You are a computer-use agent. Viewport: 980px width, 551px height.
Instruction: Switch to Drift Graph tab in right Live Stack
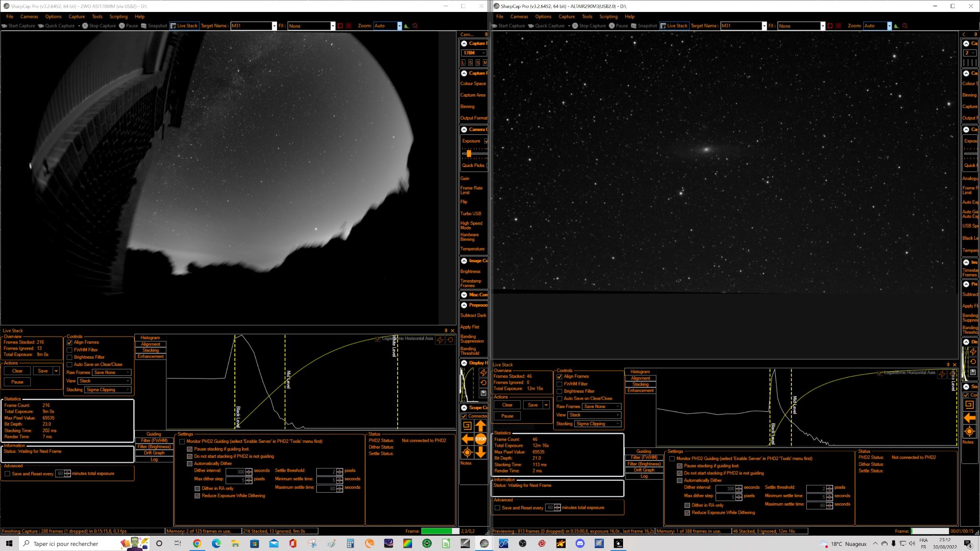[644, 470]
